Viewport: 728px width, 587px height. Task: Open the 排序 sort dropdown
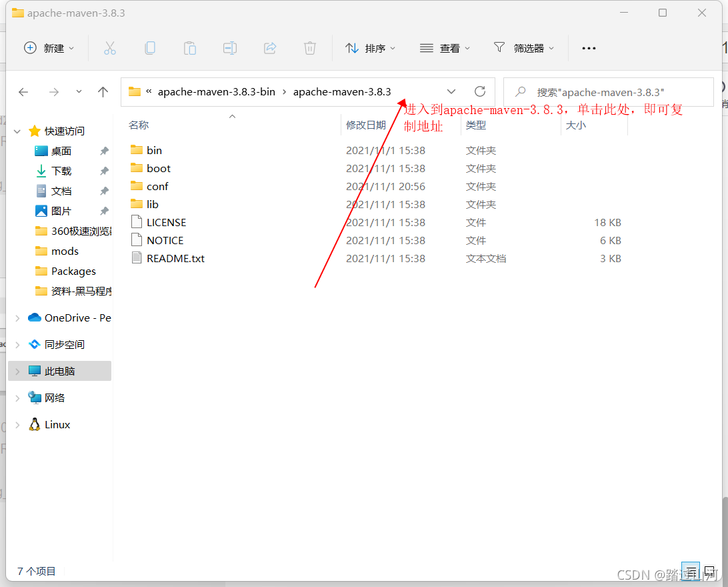tap(370, 48)
